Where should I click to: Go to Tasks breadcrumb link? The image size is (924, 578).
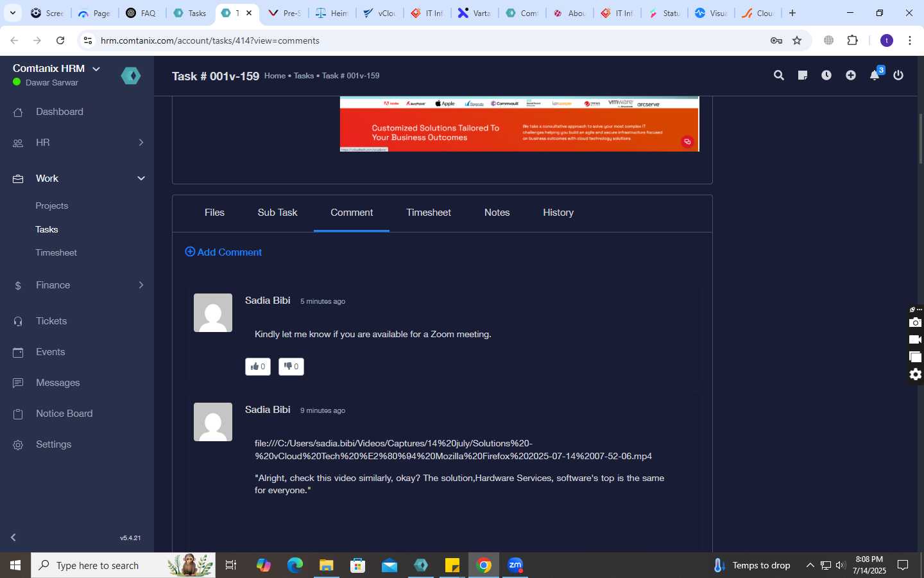(x=304, y=76)
